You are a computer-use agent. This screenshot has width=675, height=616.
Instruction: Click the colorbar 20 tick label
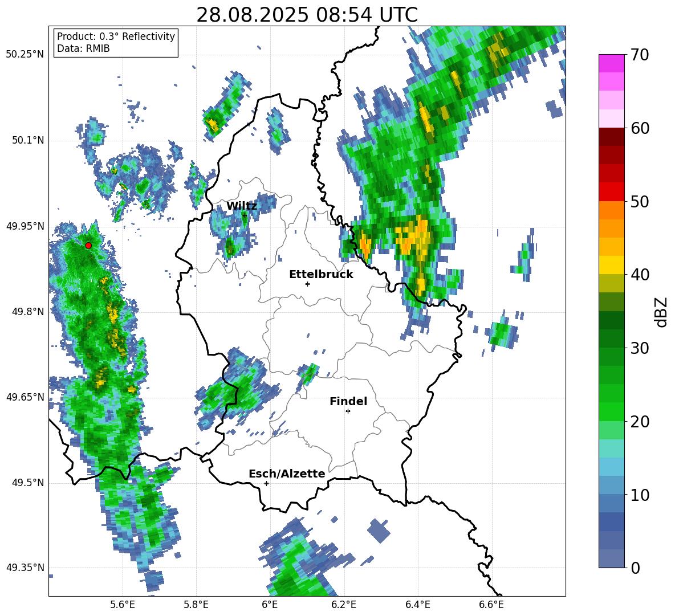tap(640, 422)
